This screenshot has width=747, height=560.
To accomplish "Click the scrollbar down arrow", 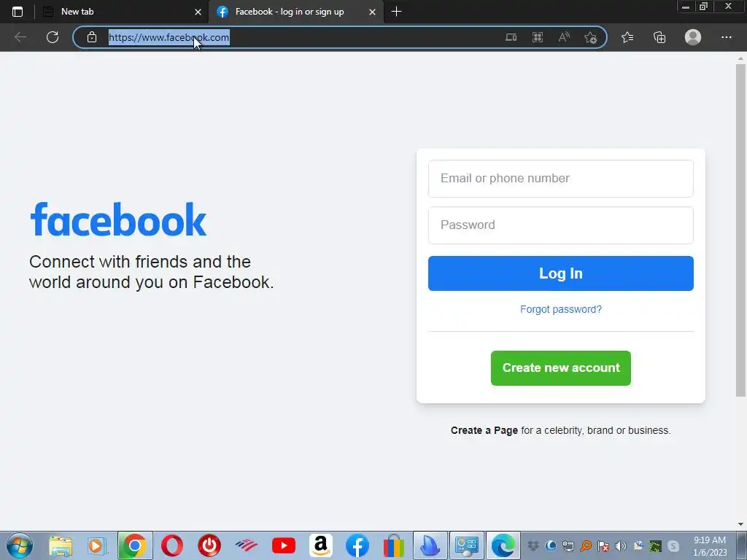I will [740, 524].
